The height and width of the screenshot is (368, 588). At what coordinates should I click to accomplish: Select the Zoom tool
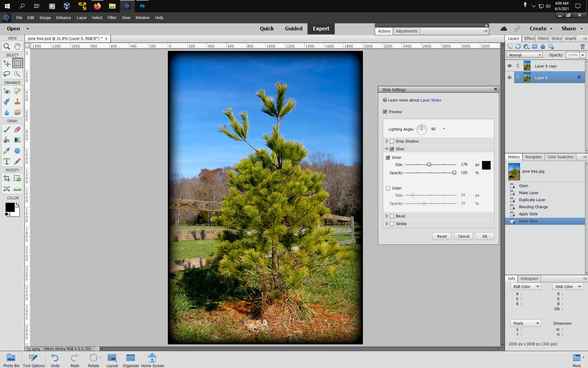click(x=6, y=47)
